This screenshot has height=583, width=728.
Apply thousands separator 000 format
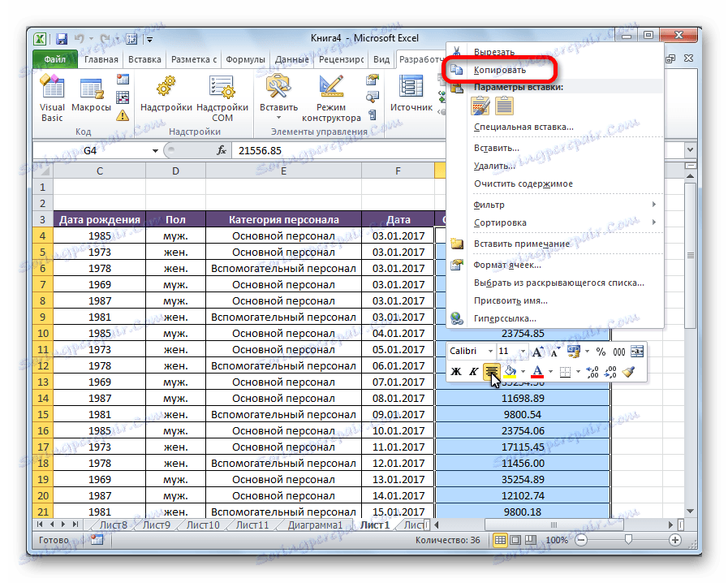coord(619,352)
